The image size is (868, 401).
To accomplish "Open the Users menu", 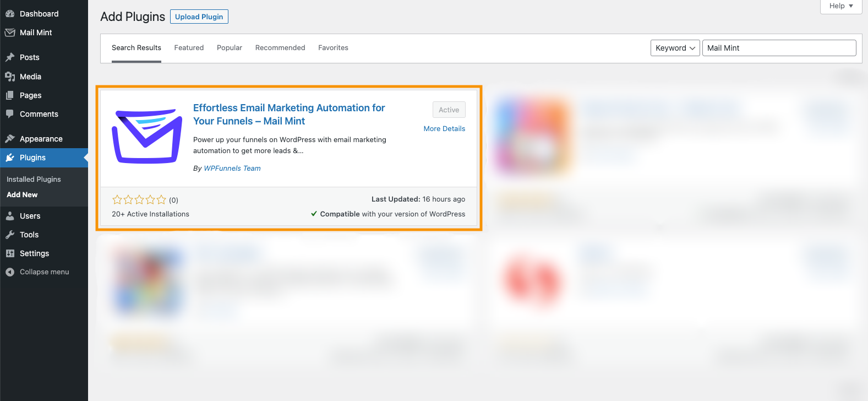I will tap(44, 216).
